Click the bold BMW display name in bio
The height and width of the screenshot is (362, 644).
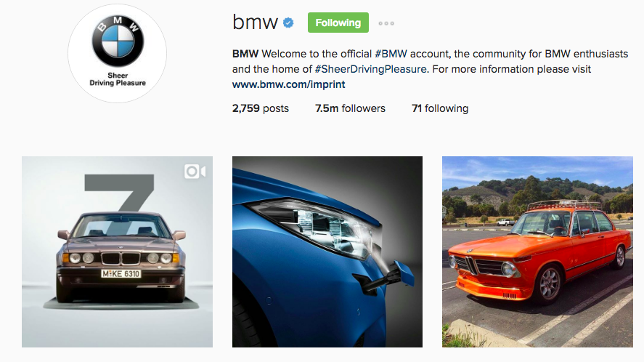click(x=245, y=54)
